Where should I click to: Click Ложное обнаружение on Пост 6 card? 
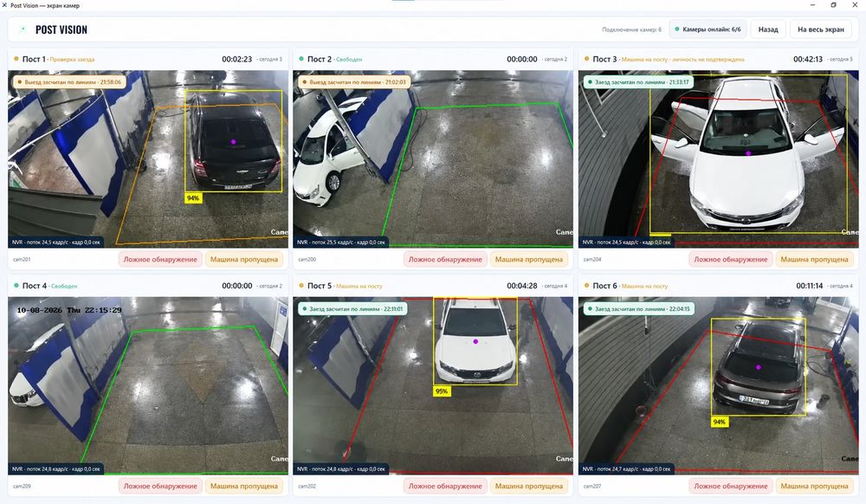pos(731,487)
